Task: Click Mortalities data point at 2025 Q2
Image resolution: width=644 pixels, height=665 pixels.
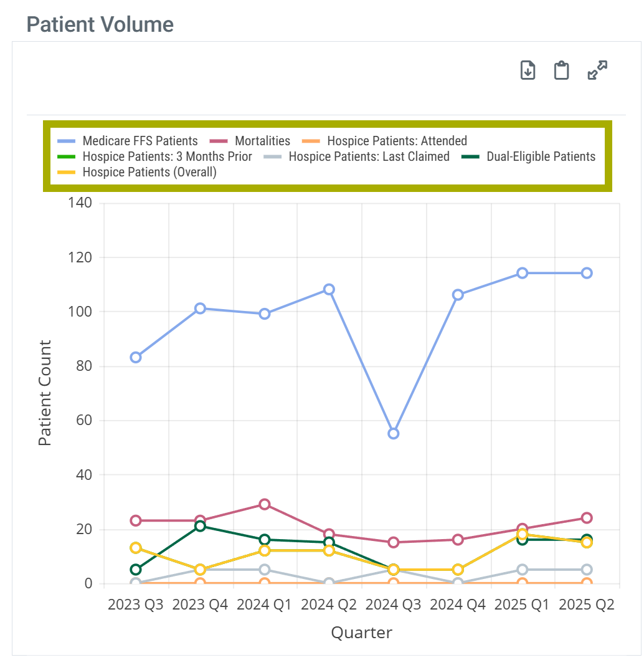Action: point(587,518)
